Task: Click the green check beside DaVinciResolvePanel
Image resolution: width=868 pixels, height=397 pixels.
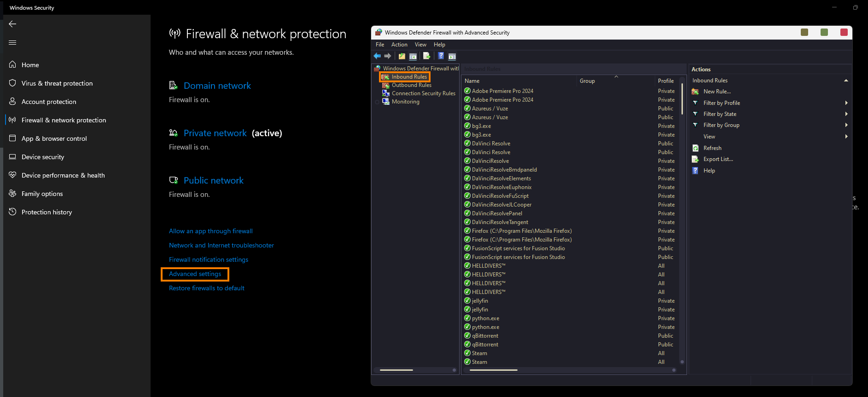Action: click(x=467, y=213)
